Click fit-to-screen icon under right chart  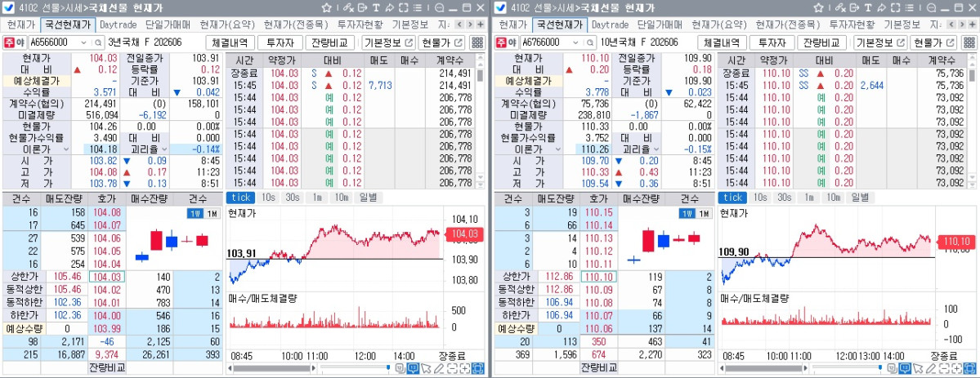tap(970, 368)
